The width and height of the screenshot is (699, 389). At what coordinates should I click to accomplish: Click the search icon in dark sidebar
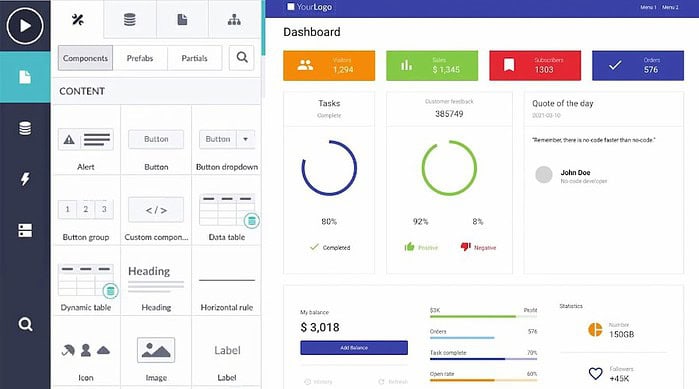pos(25,324)
